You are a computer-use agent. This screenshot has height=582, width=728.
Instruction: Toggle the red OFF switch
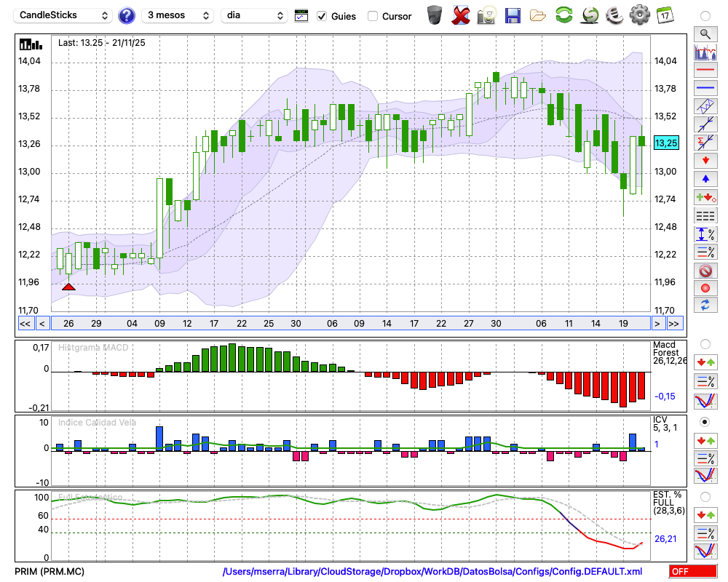(x=693, y=571)
